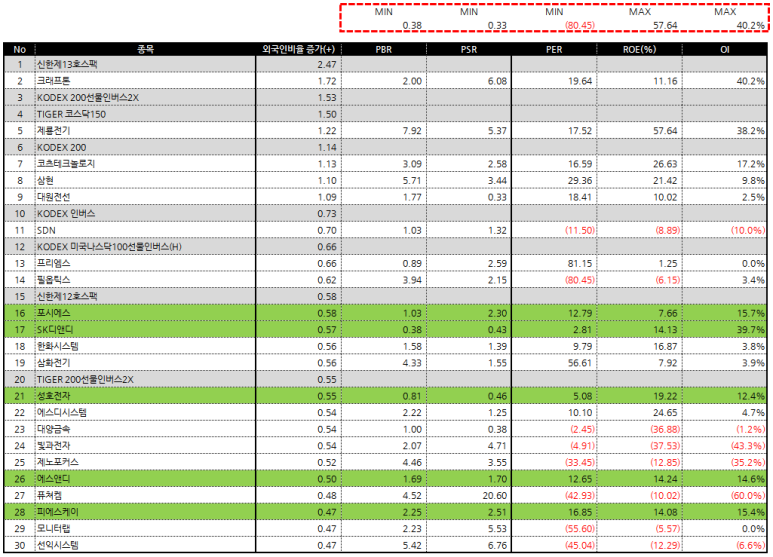Select the '필옵틱스' cell

pyautogui.click(x=145, y=280)
